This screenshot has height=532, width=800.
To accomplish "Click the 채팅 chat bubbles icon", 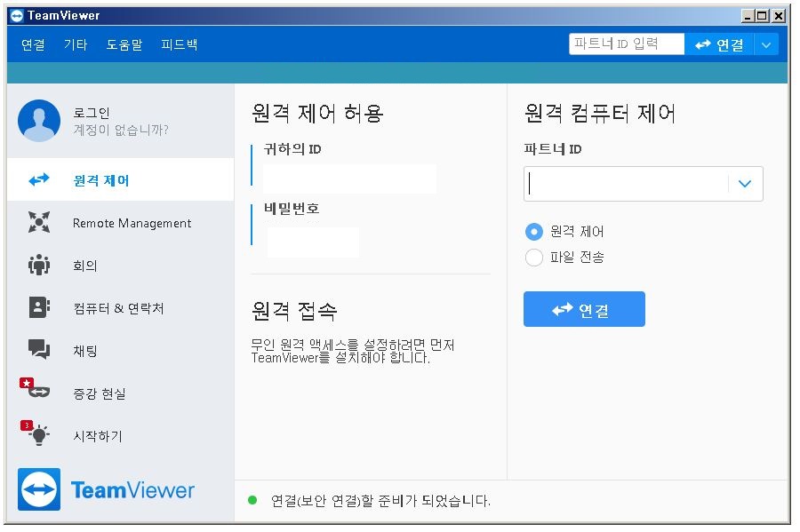I will click(x=39, y=350).
